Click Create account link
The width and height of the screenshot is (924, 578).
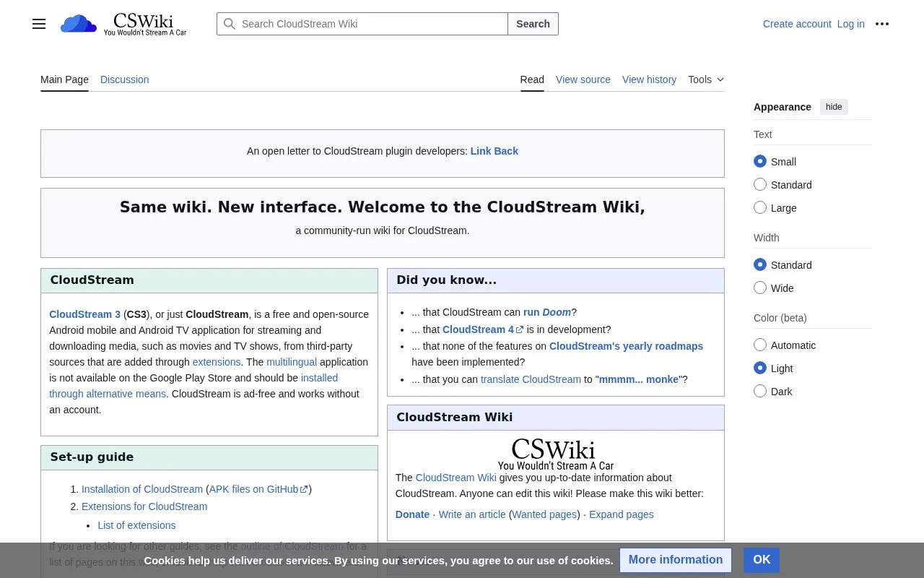(797, 24)
